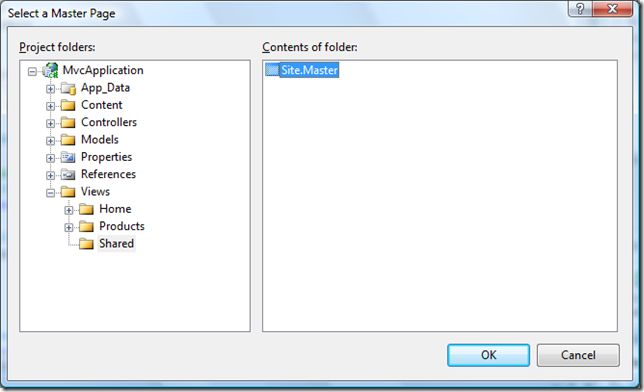The image size is (644, 392).
Task: Click the References node icon
Action: tap(68, 174)
